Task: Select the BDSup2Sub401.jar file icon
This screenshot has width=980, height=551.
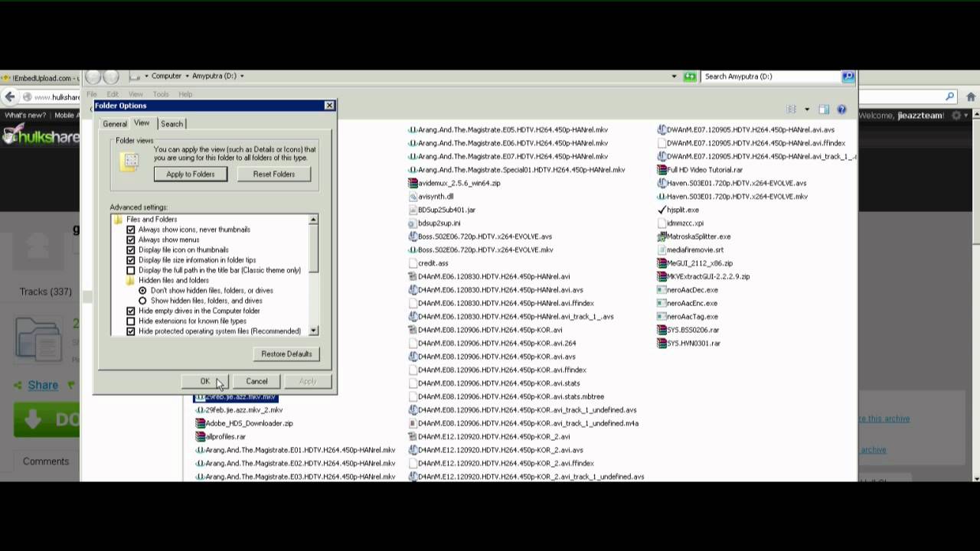Action: point(413,210)
